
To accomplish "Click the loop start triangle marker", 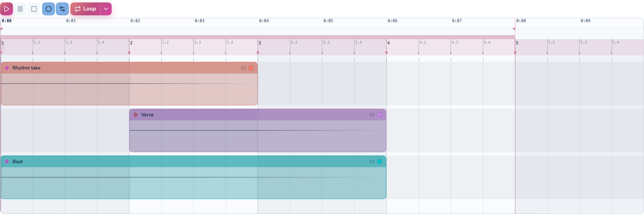I will tap(2, 29).
